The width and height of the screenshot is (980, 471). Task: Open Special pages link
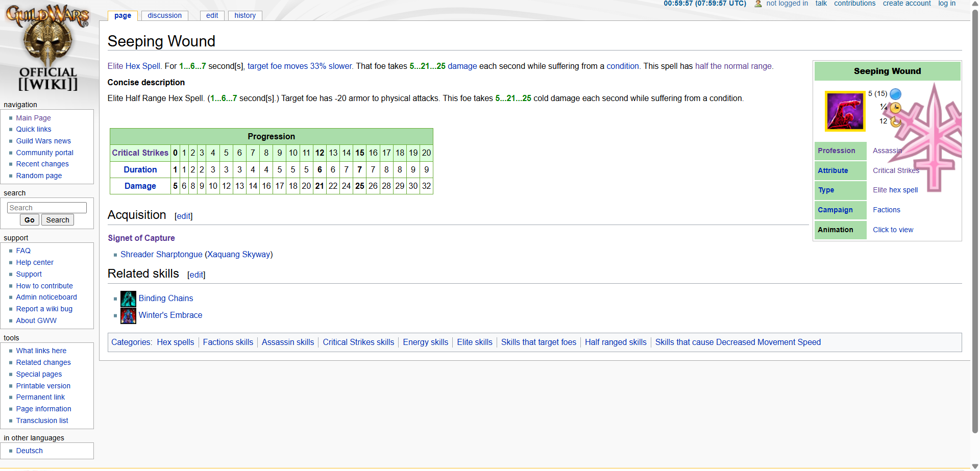39,374
